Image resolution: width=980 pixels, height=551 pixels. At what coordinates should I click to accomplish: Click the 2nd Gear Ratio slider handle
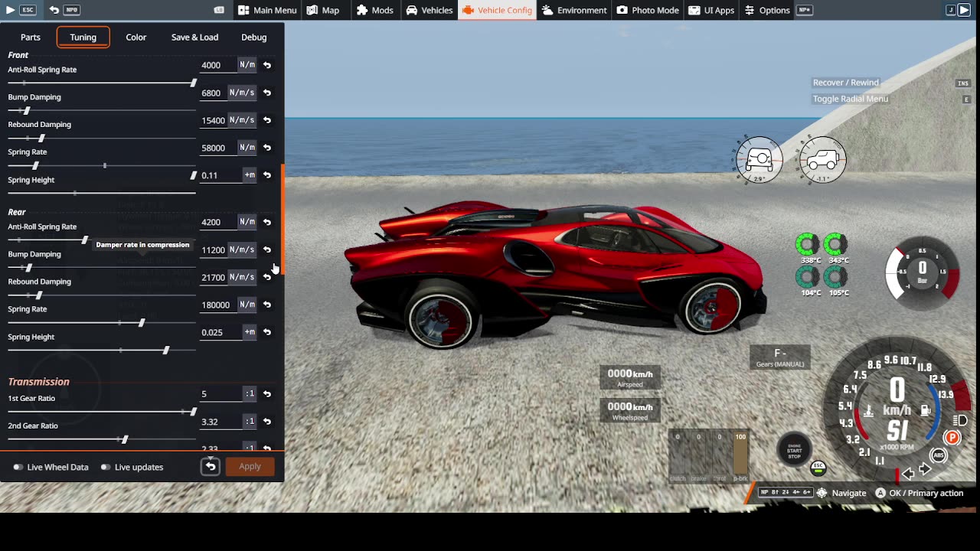pyautogui.click(x=125, y=439)
